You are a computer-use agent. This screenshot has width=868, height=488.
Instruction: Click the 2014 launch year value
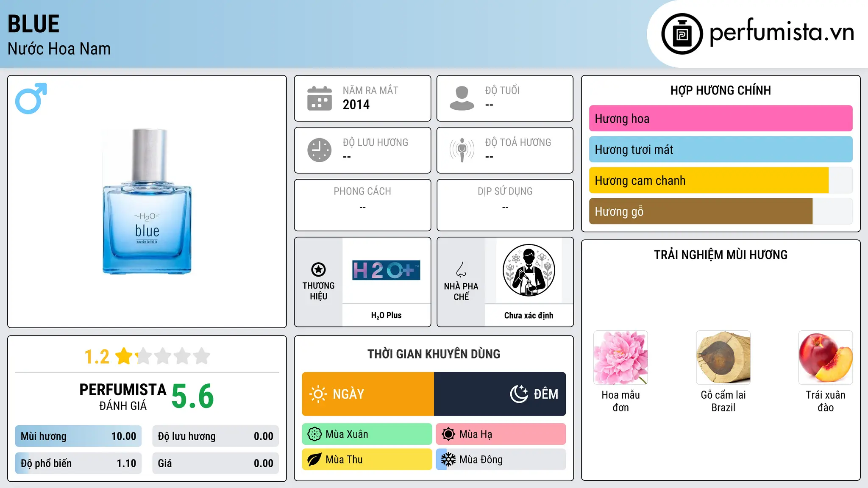coord(356,105)
